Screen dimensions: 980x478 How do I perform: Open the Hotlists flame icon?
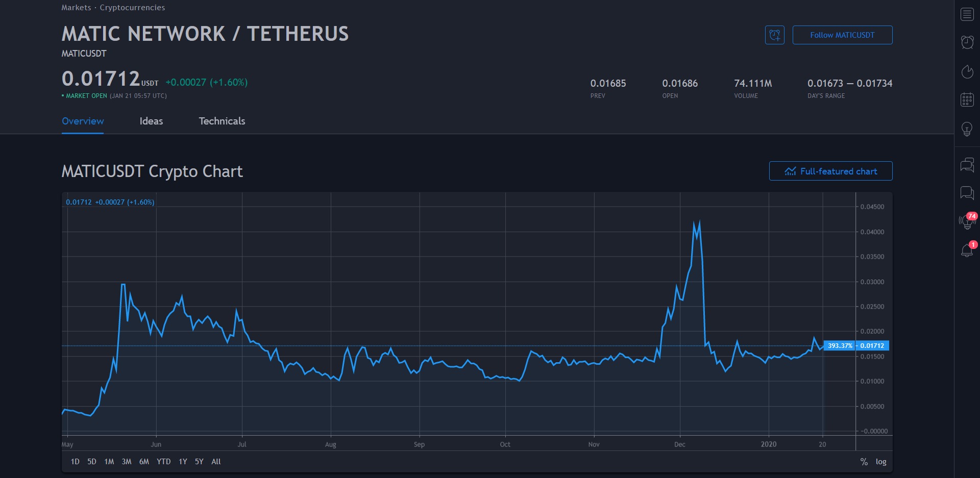click(967, 71)
